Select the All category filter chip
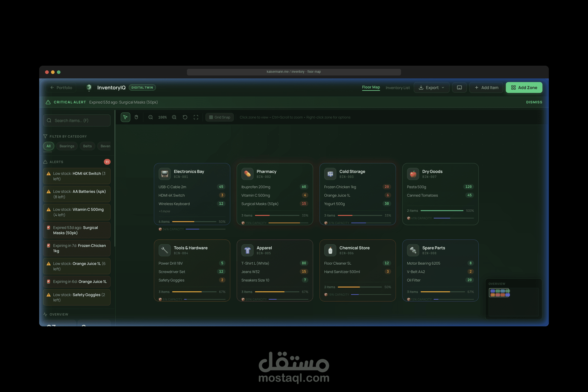Viewport: 588px width, 392px height. 49,146
